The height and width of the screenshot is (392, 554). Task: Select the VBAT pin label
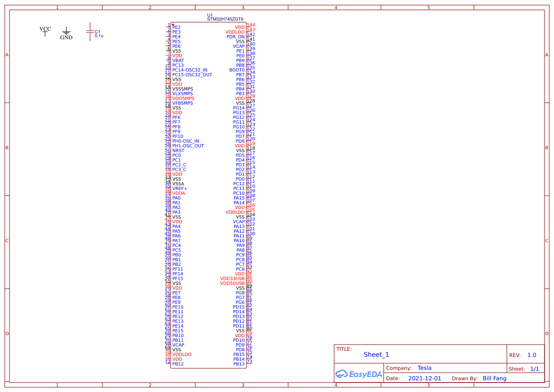pyautogui.click(x=178, y=61)
